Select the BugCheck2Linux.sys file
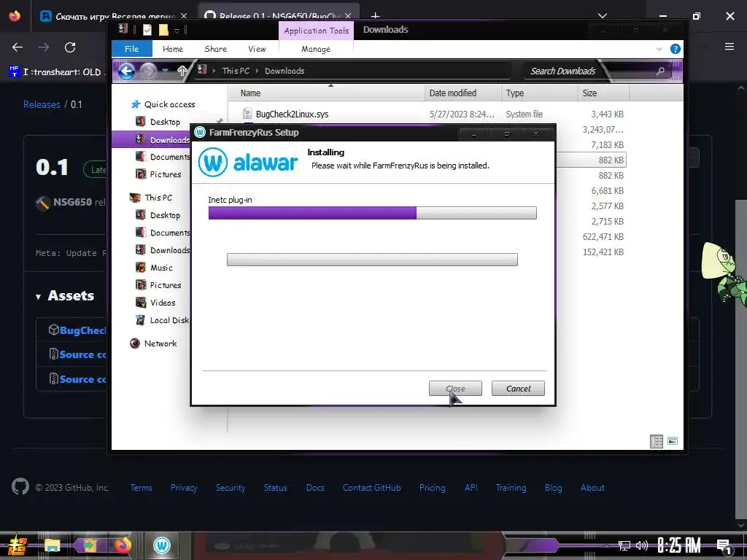The width and height of the screenshot is (747, 560). (292, 114)
